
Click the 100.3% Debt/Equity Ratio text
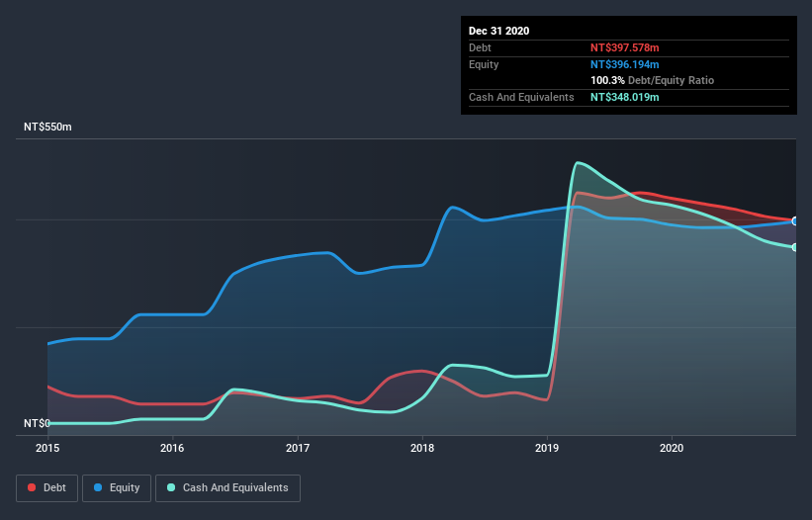(652, 81)
